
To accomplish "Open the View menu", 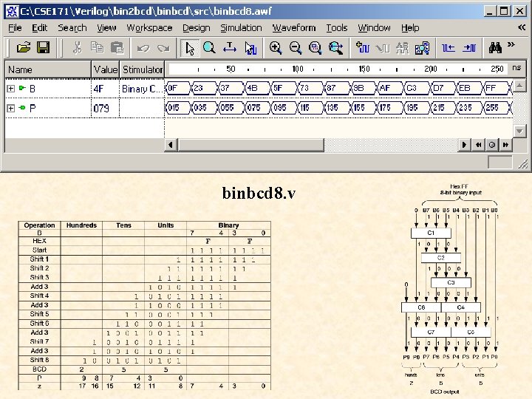I will 106,28.
